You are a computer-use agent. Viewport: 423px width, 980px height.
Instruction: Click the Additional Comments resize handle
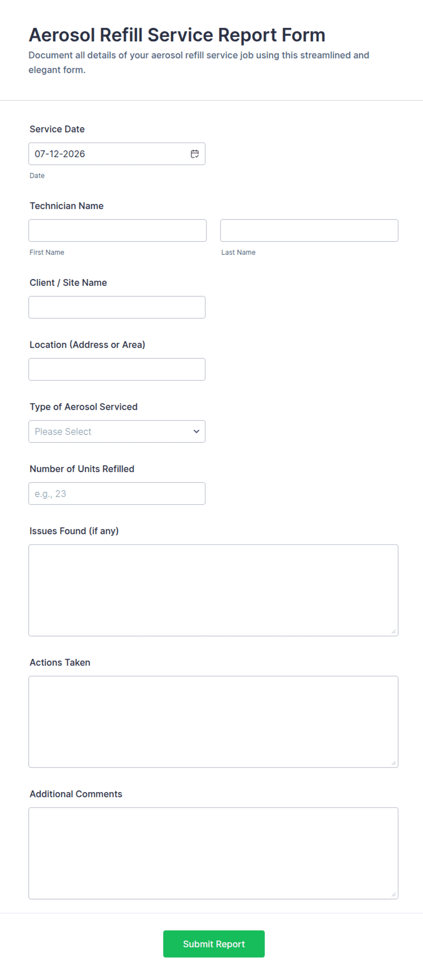[x=393, y=894]
